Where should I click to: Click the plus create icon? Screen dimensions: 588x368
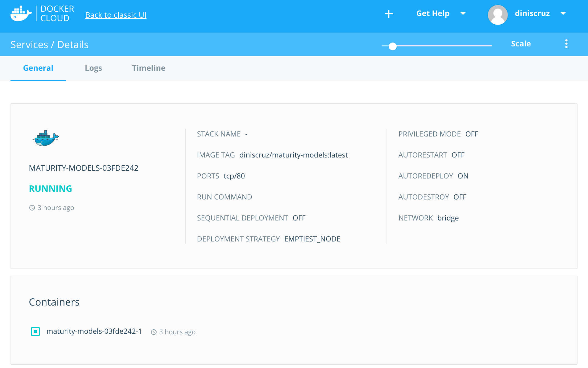[x=389, y=14]
